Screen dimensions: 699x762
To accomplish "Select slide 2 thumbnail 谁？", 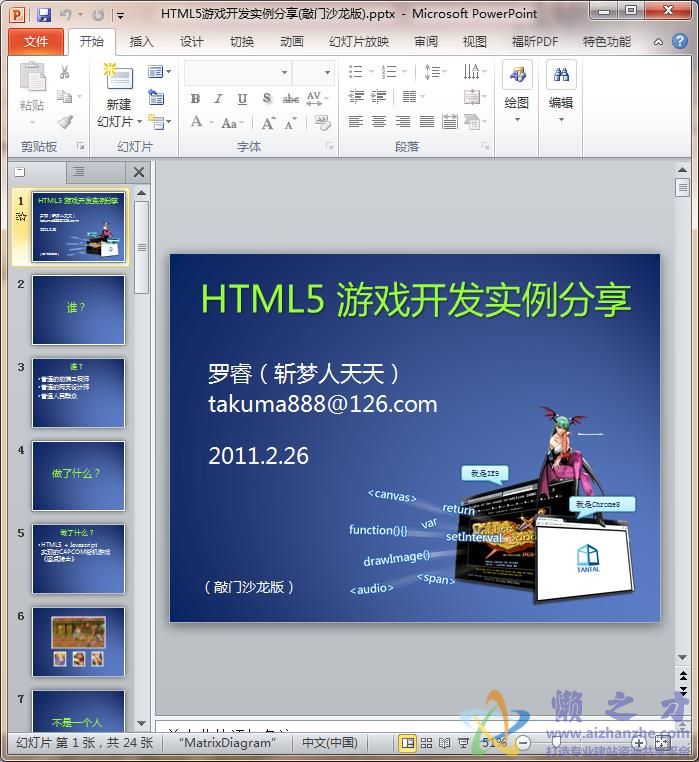I will (x=78, y=310).
